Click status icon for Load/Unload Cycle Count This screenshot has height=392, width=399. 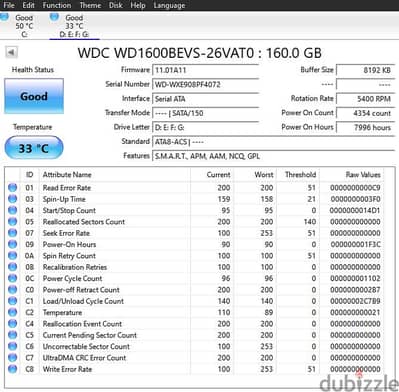(x=13, y=301)
